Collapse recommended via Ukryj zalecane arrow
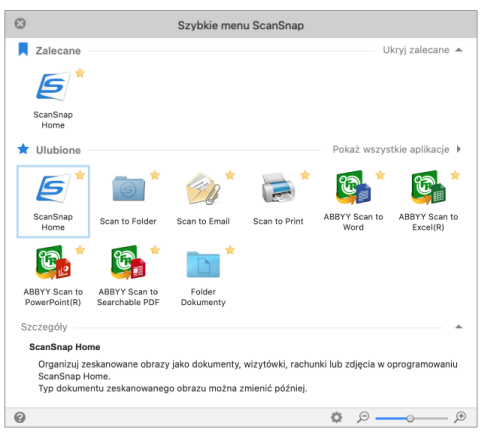This screenshot has width=481, height=438. 459,50
